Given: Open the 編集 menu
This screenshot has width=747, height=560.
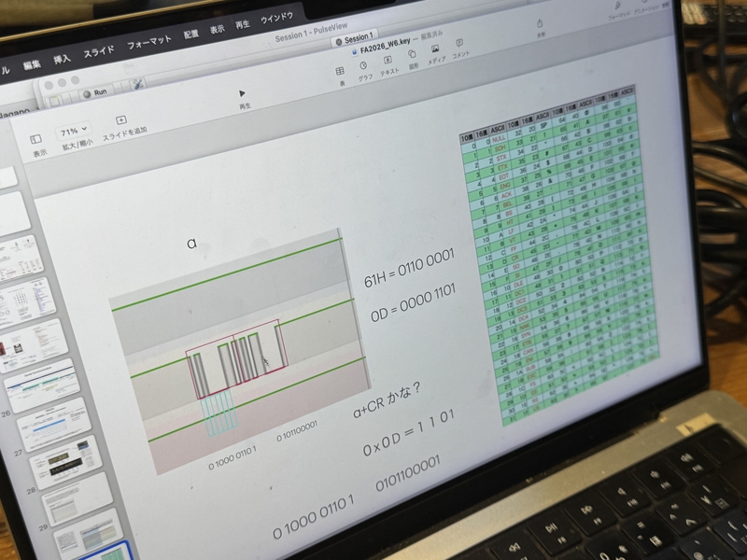Looking at the screenshot, I should pyautogui.click(x=32, y=65).
